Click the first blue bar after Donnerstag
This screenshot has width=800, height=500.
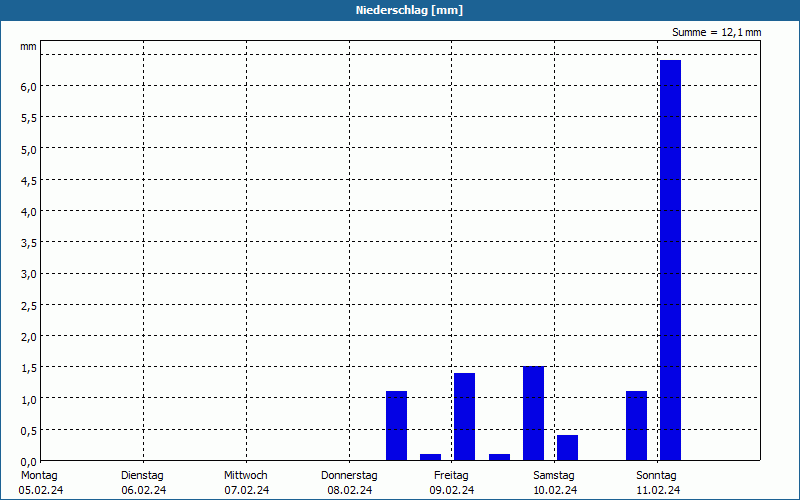396,426
